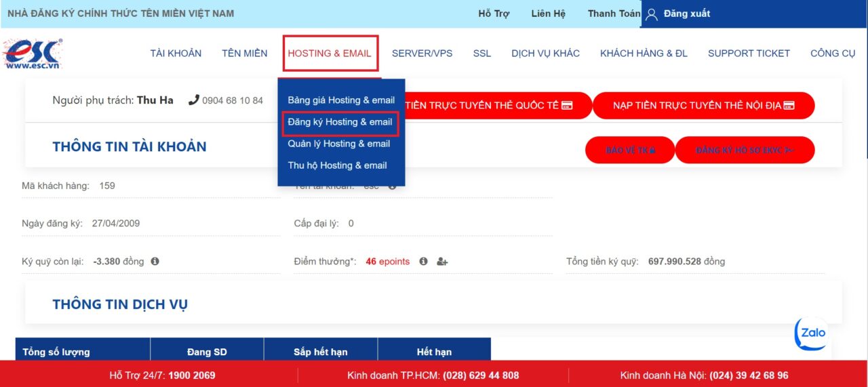Screen dimensions: 868x387
Task: Click the Hỗ Trợ link
Action: [494, 14]
